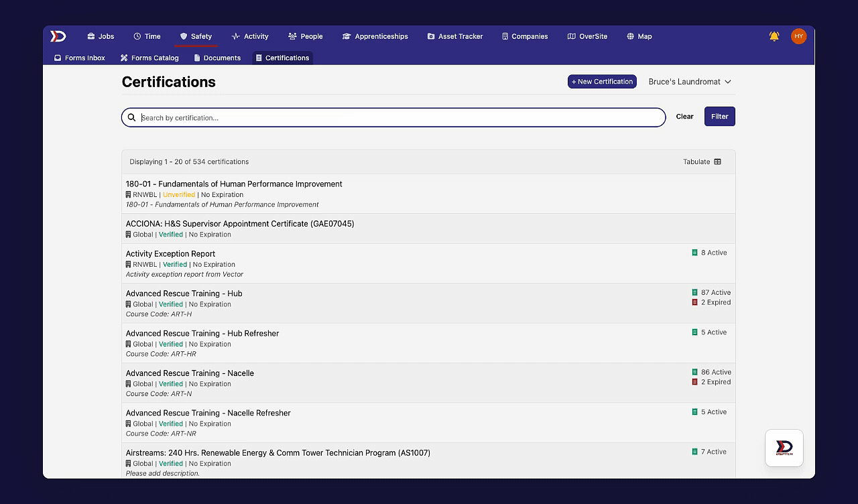Open Advanced Rescue Training - Hub
Image resolution: width=858 pixels, height=504 pixels.
pos(184,294)
